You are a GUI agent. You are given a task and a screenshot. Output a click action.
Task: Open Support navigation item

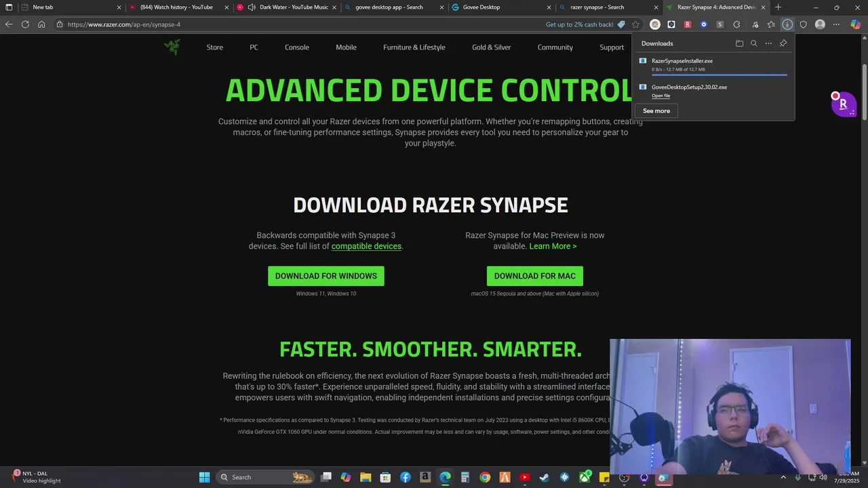pos(612,47)
